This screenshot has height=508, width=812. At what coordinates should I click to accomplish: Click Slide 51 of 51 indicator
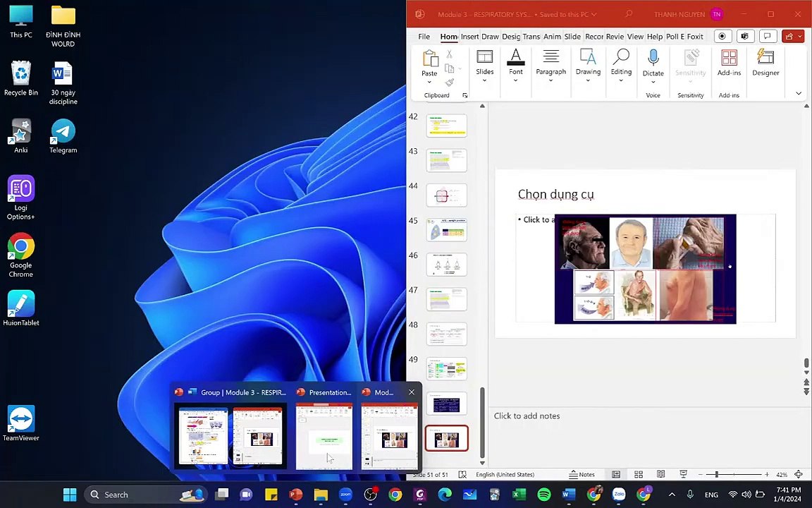(x=431, y=474)
